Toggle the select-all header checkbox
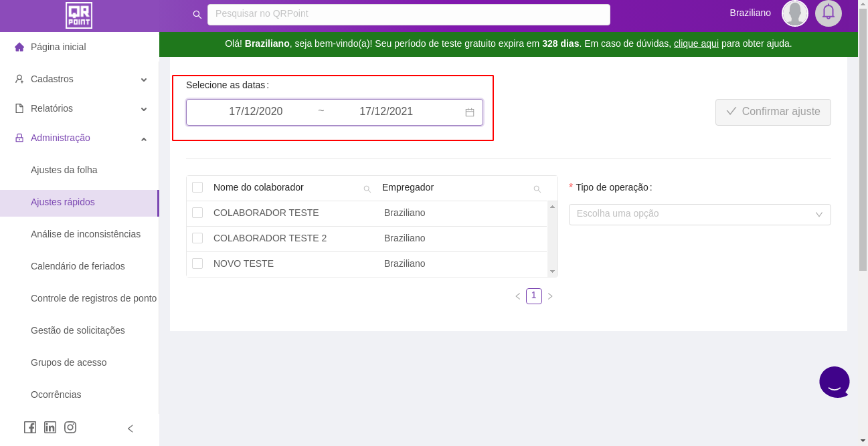The image size is (868, 446). coord(197,187)
